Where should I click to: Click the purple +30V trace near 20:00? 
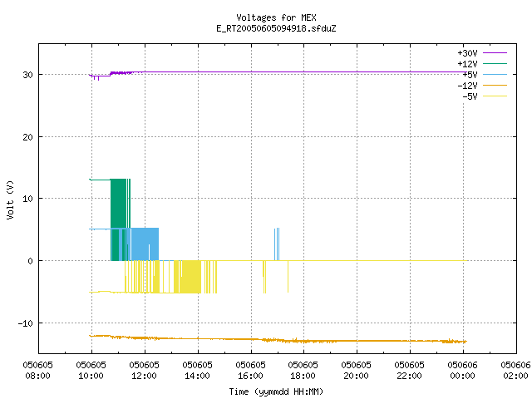pyautogui.click(x=357, y=72)
